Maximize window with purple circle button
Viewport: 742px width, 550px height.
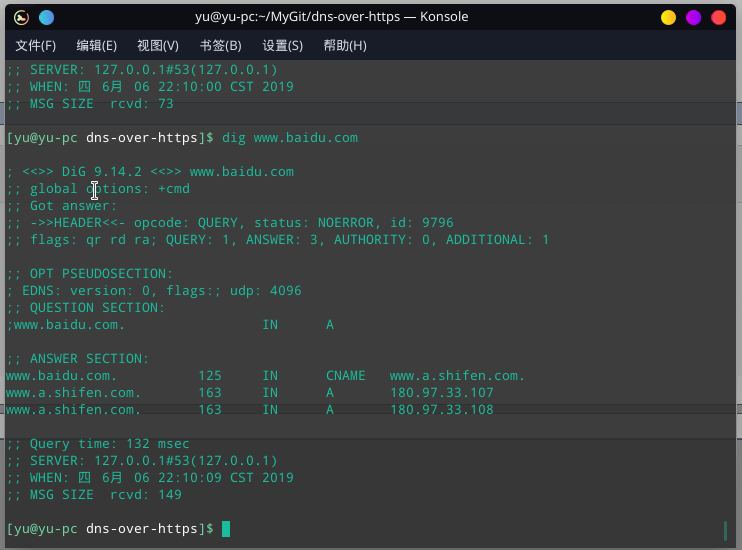click(693, 18)
